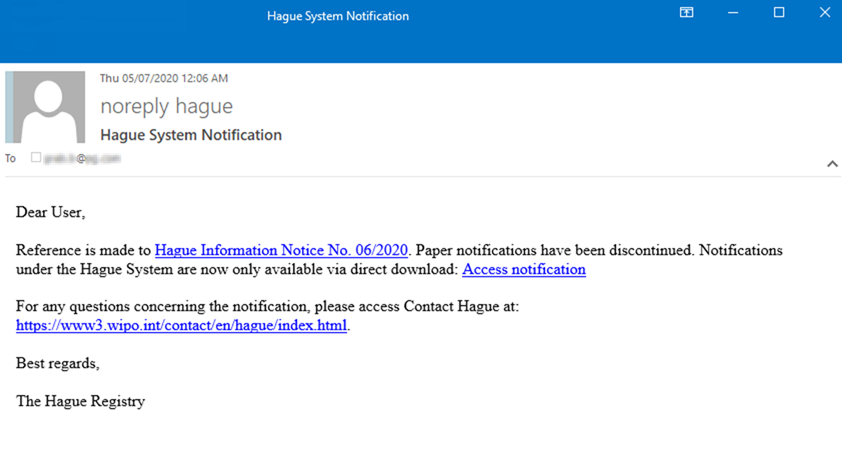Click the bold subject line in header

click(191, 135)
